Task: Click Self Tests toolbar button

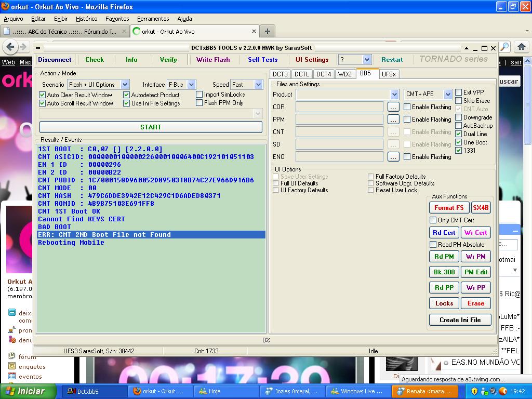Action: point(262,60)
